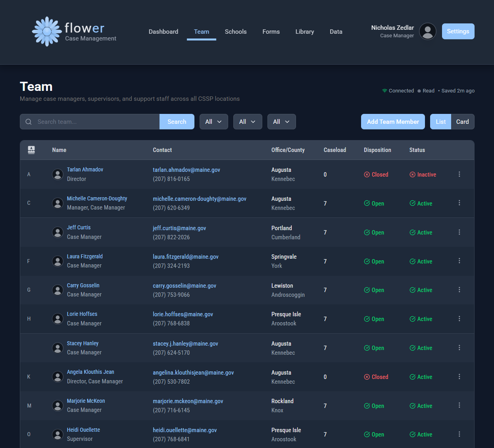Switch to List view
The image size is (494, 448).
[x=440, y=122]
